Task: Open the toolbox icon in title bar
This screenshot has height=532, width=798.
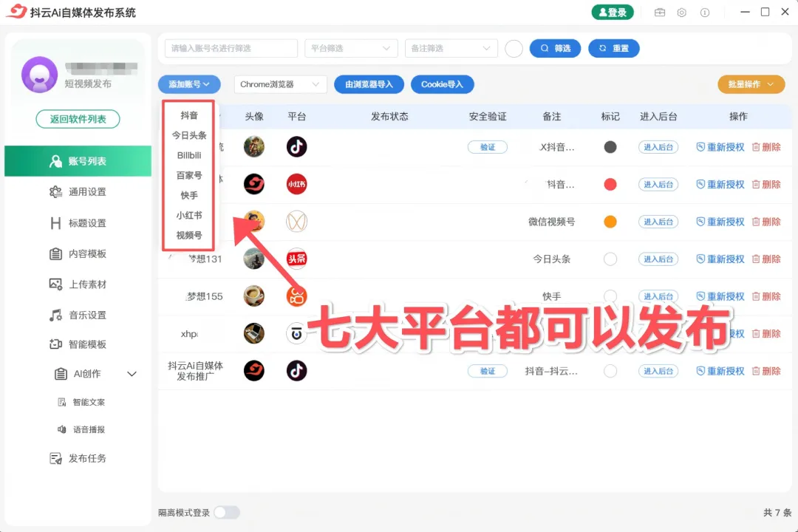Action: (660, 13)
